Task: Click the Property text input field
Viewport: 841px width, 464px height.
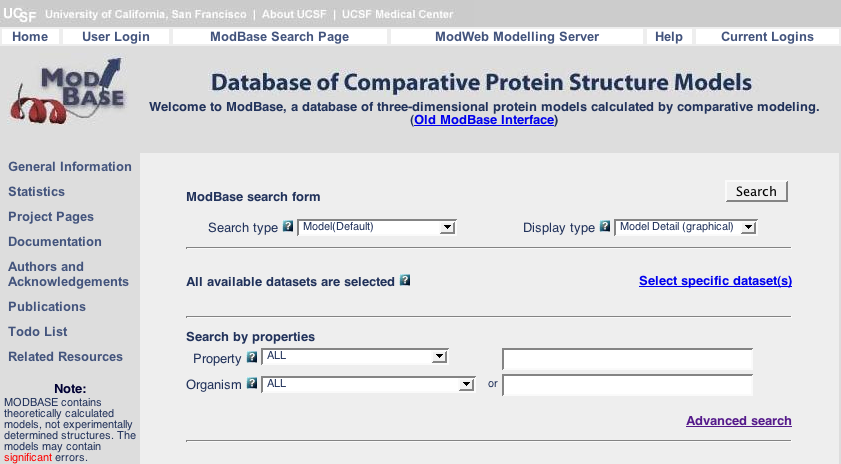Action: point(627,359)
